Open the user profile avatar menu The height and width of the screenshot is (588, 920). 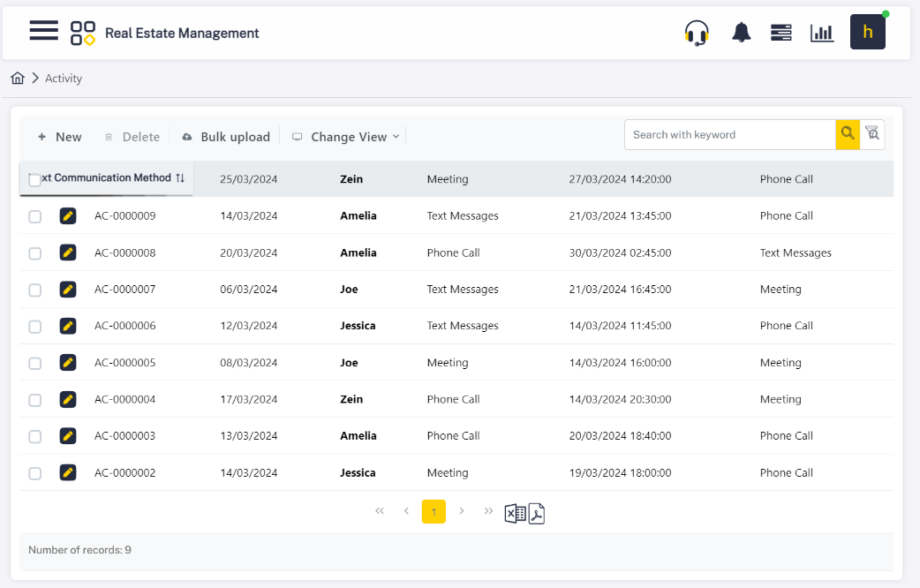[867, 33]
